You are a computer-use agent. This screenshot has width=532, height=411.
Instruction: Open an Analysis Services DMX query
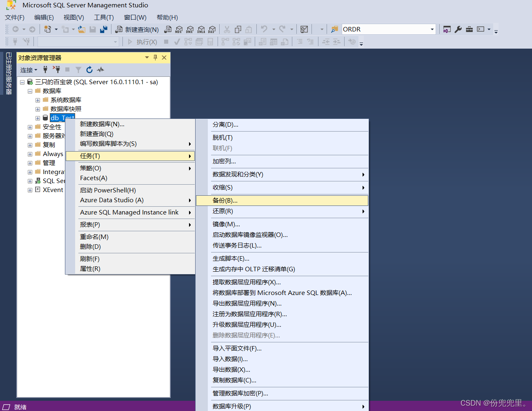pyautogui.click(x=190, y=29)
